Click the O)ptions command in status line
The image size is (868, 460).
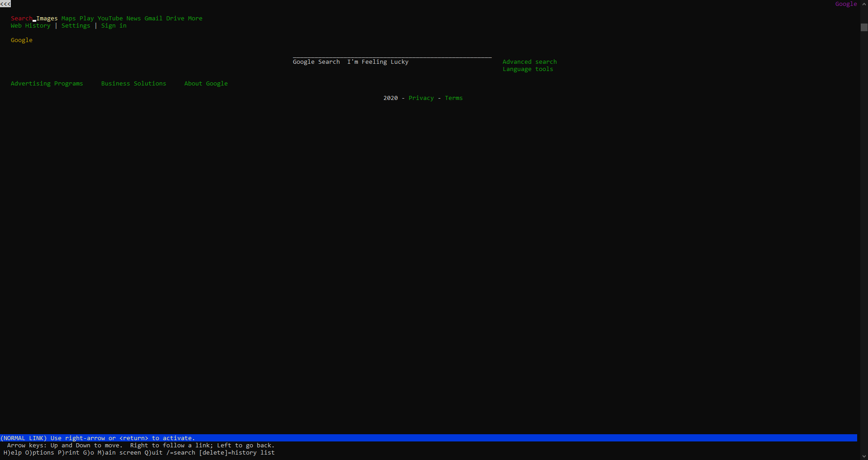click(x=40, y=453)
